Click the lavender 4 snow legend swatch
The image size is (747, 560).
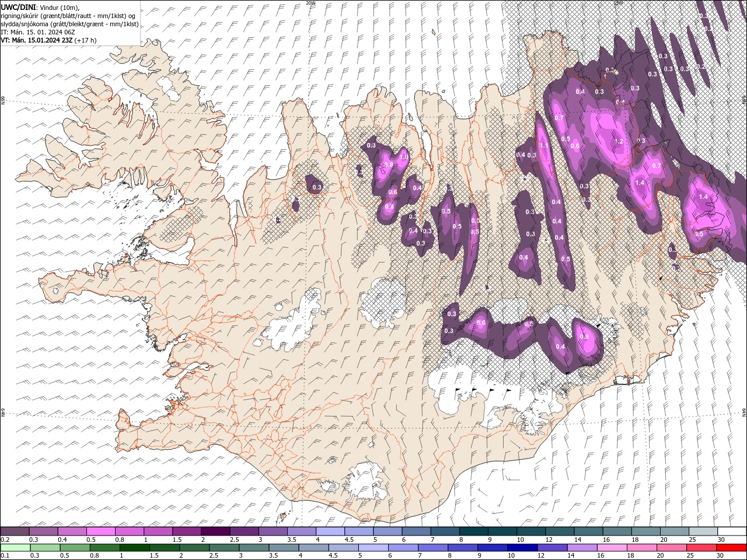(x=330, y=531)
